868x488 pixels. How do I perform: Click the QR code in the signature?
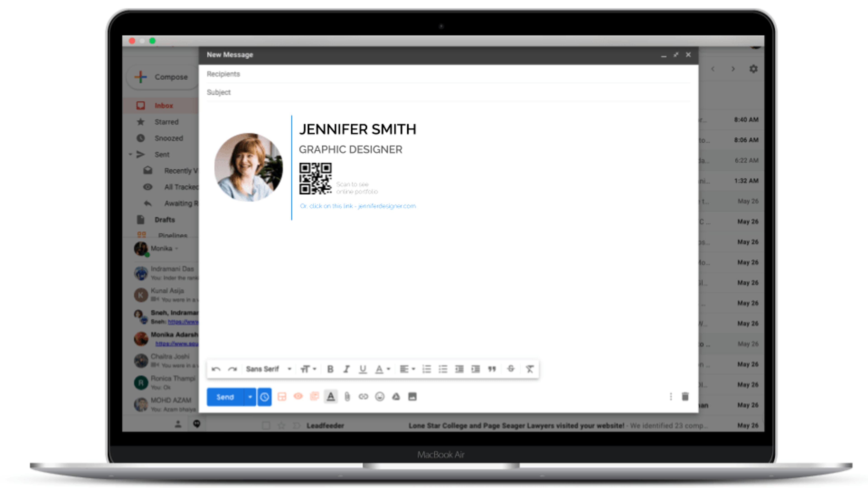pyautogui.click(x=315, y=178)
